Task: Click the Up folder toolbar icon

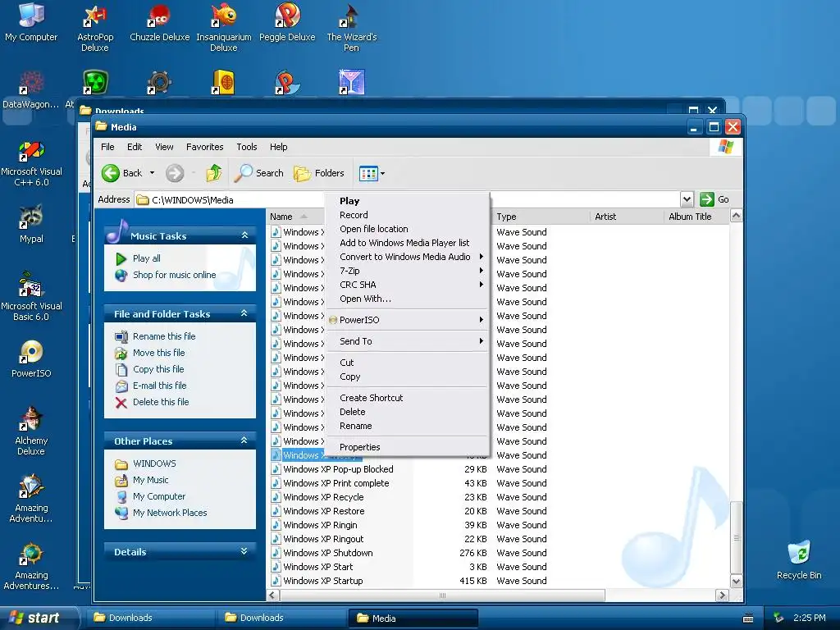Action: pyautogui.click(x=214, y=173)
